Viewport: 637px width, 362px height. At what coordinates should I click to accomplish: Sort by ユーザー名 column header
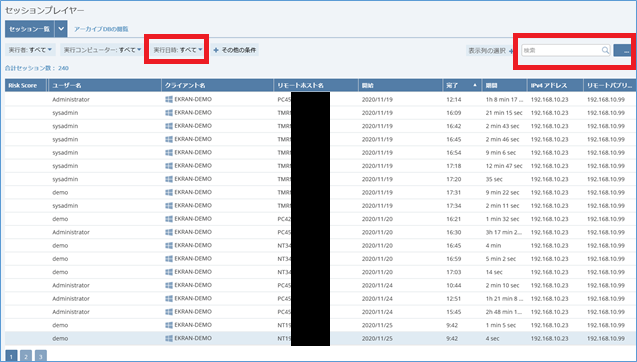(x=105, y=86)
